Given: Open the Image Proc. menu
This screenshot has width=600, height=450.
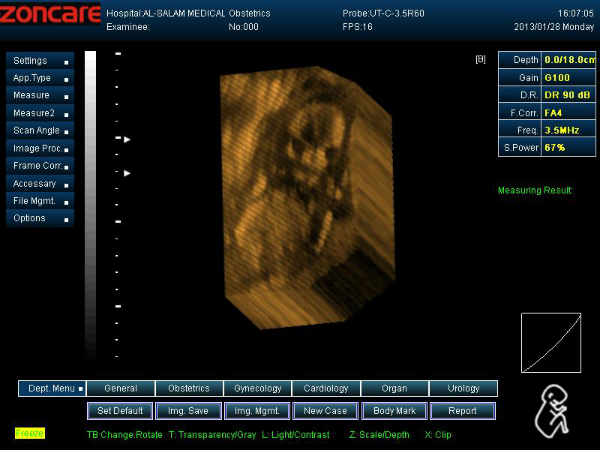Looking at the screenshot, I should (40, 148).
